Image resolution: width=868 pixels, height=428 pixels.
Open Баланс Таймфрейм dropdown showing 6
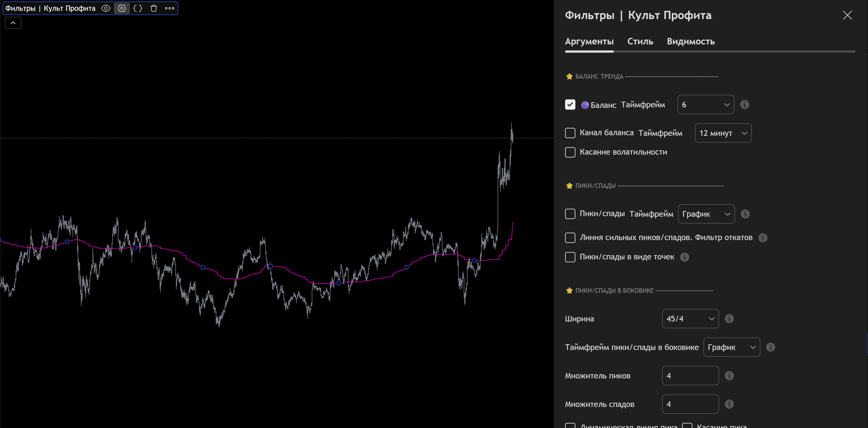click(x=705, y=105)
